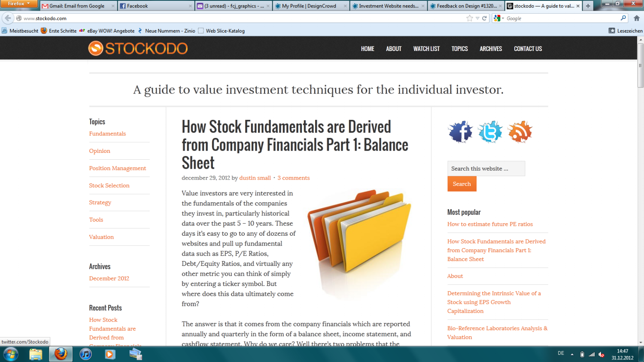Launch Windows Explorer from the taskbar
The image size is (644, 362).
coord(36,354)
